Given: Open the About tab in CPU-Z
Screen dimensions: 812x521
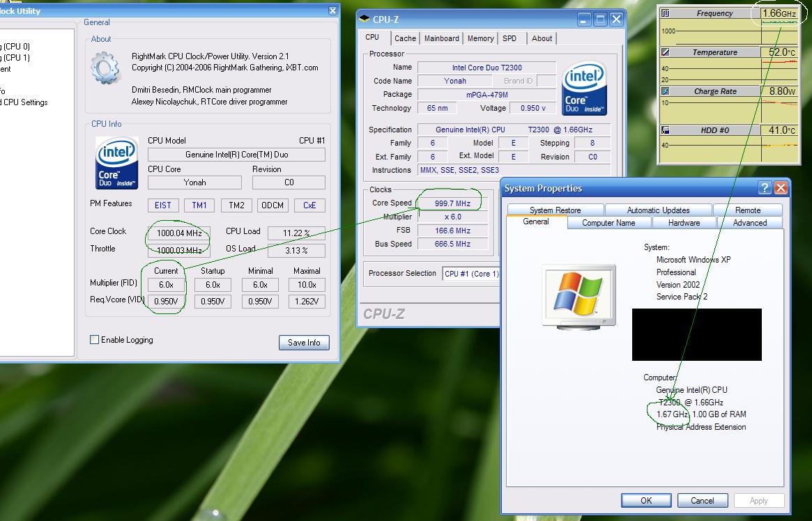Looking at the screenshot, I should (542, 38).
